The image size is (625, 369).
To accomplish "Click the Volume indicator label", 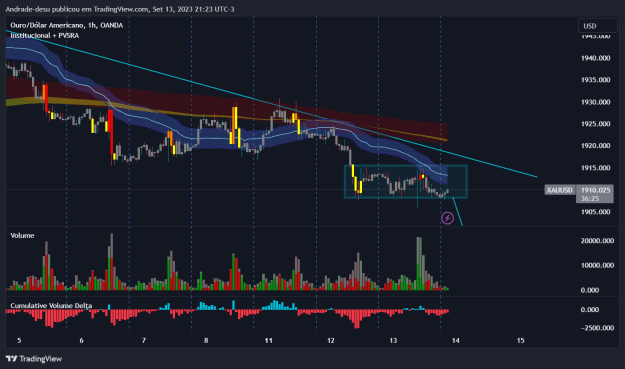I will click(22, 236).
